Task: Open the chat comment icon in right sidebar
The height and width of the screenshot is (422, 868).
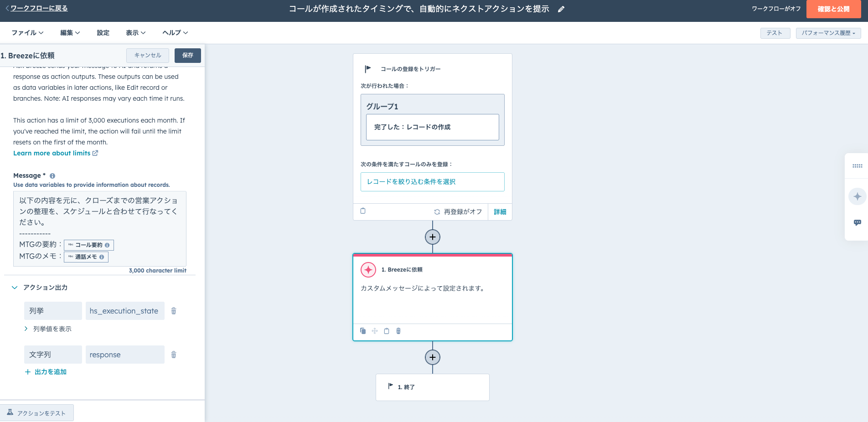Action: (x=857, y=222)
